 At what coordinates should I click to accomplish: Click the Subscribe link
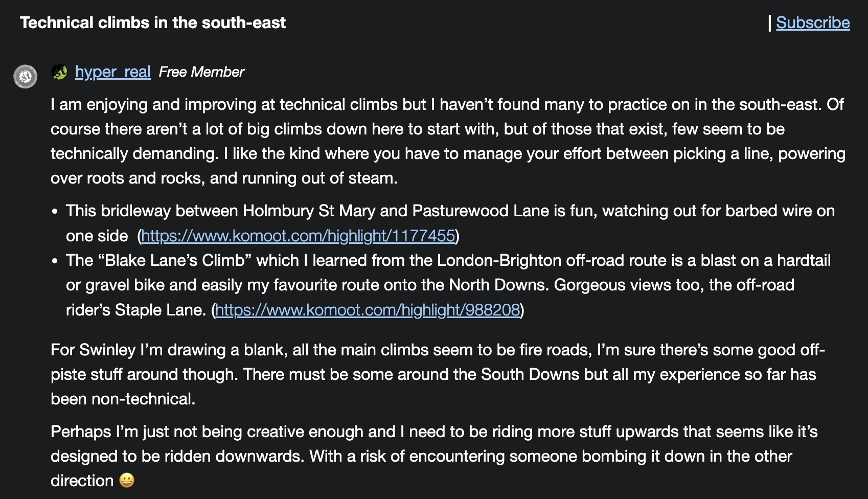[812, 23]
